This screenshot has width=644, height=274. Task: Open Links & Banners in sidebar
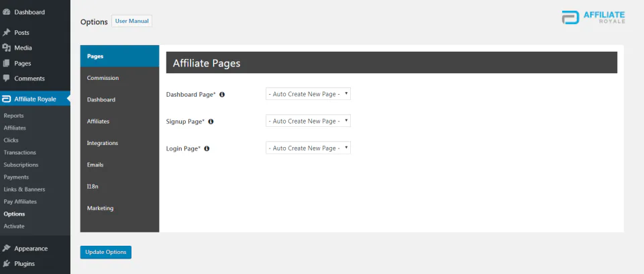pyautogui.click(x=24, y=189)
